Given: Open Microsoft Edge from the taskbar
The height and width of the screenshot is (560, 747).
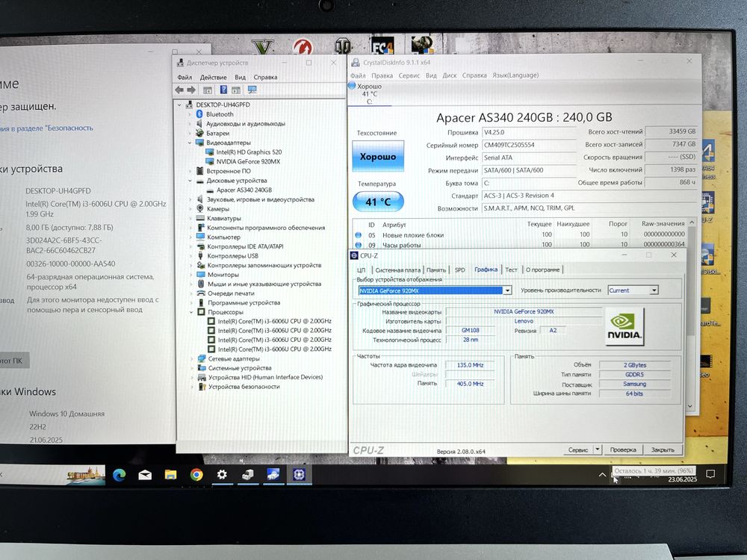Looking at the screenshot, I should [x=119, y=475].
